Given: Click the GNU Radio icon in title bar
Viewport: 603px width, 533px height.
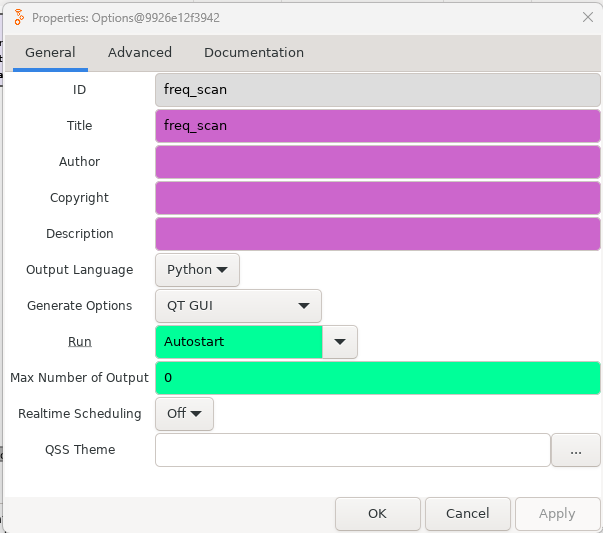Looking at the screenshot, I should (x=19, y=17).
